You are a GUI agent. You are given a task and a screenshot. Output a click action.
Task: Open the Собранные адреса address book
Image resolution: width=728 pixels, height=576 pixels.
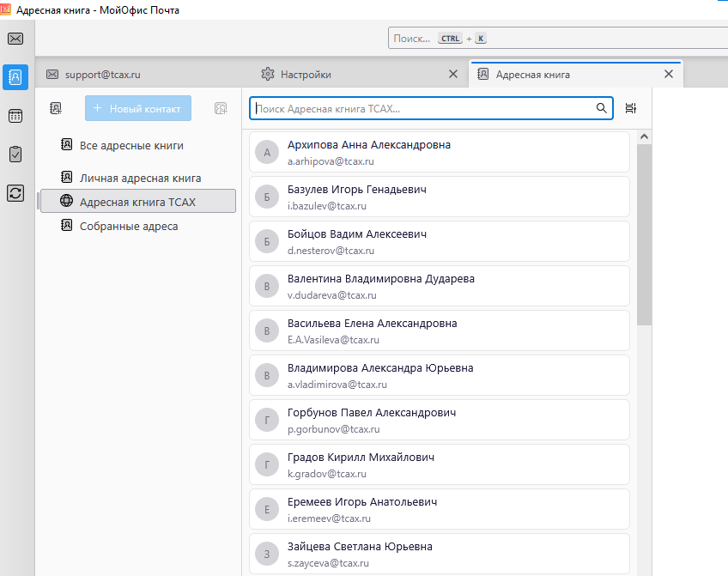tap(128, 227)
